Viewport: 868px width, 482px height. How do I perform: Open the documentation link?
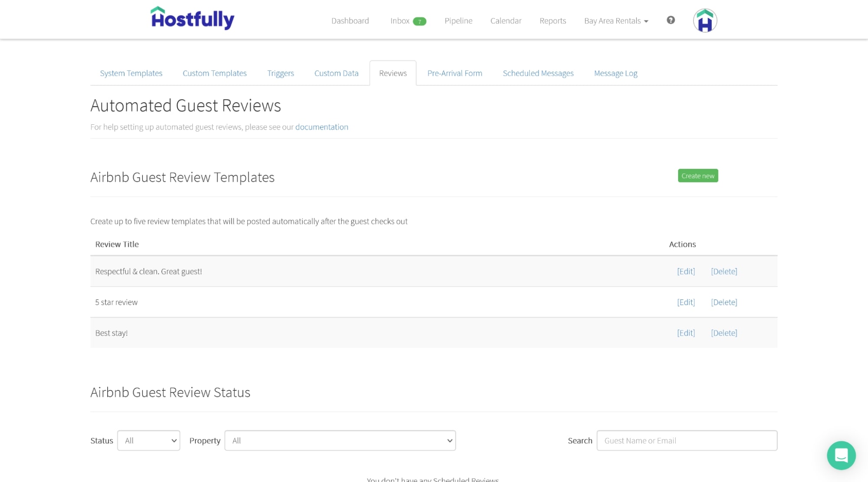point(321,126)
